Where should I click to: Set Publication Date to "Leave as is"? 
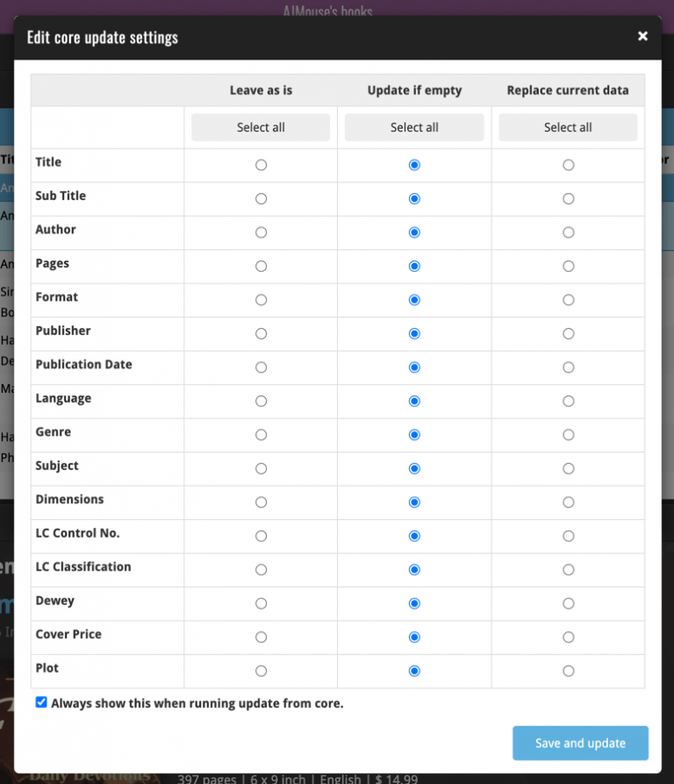261,367
